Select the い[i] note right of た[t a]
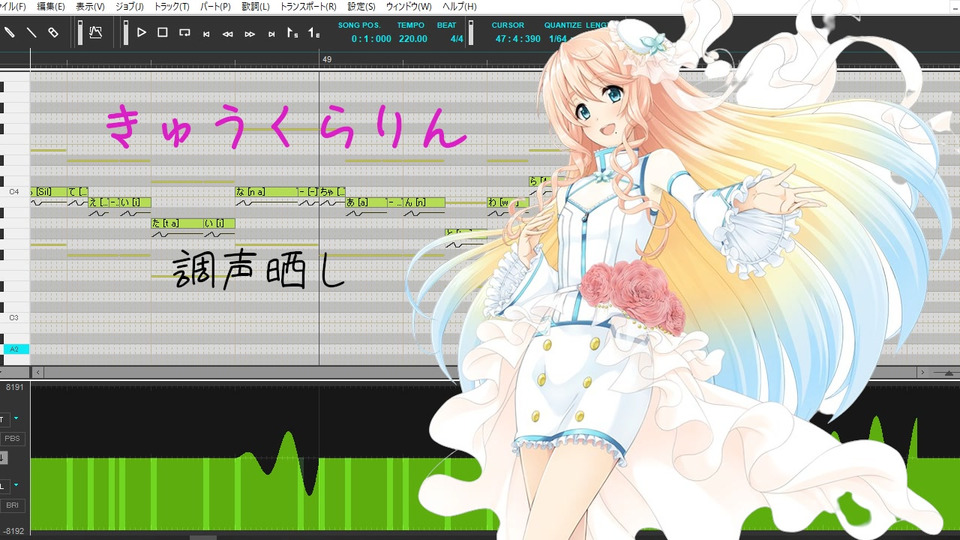 pos(219,223)
